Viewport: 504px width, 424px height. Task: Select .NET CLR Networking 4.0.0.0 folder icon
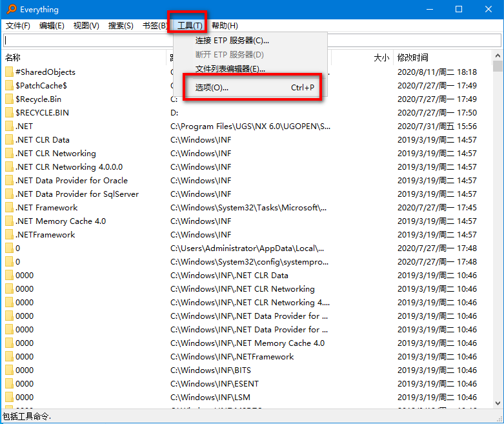pos(9,167)
